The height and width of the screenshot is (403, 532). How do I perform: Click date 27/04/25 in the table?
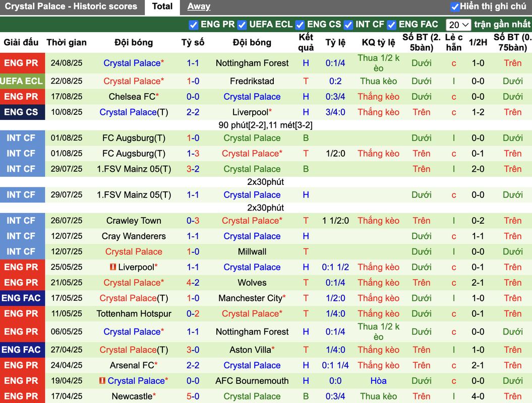pos(67,350)
